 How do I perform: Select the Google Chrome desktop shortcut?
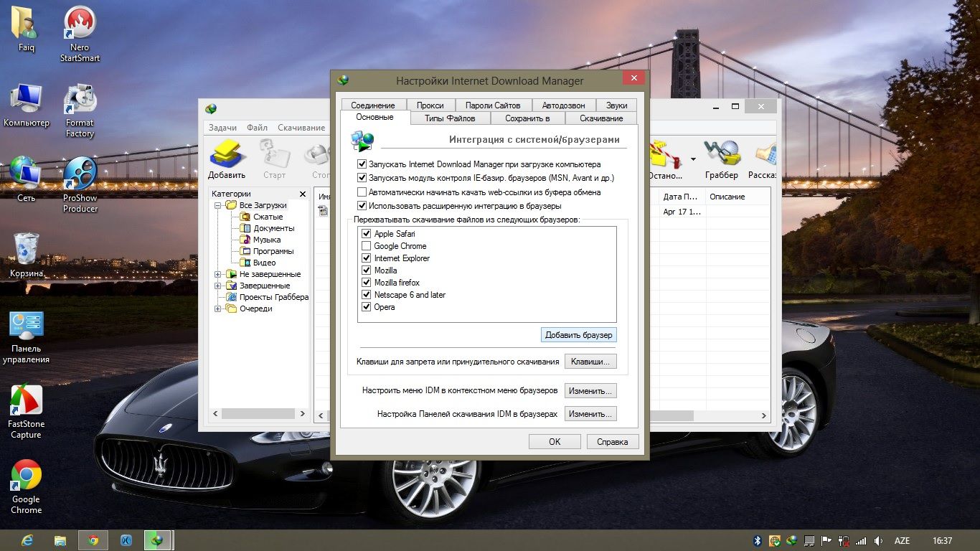26,487
